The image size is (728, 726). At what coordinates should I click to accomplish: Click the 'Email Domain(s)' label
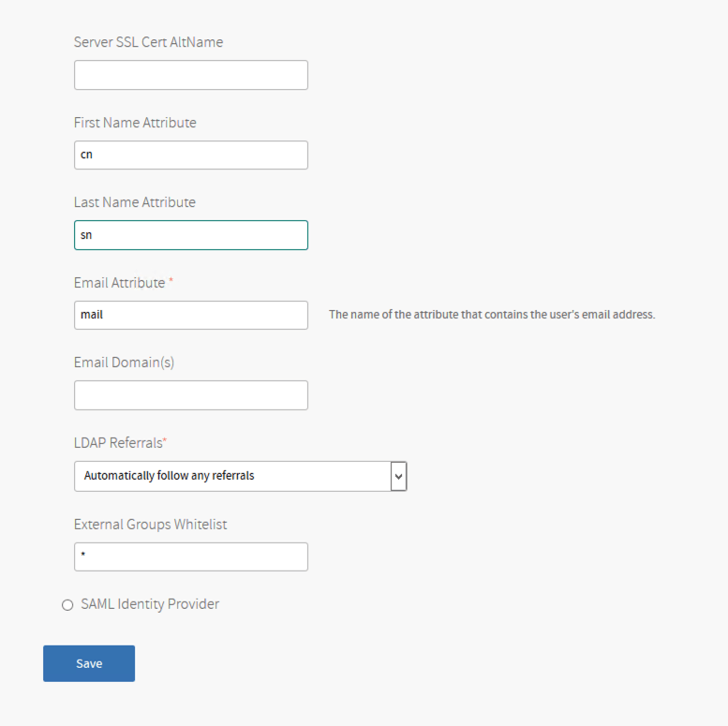click(x=124, y=363)
